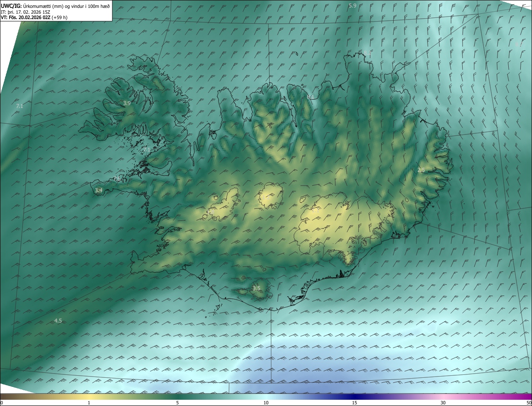The image size is (532, 406).
Task: Click the 15 tick label on the color scale
Action: point(355,403)
